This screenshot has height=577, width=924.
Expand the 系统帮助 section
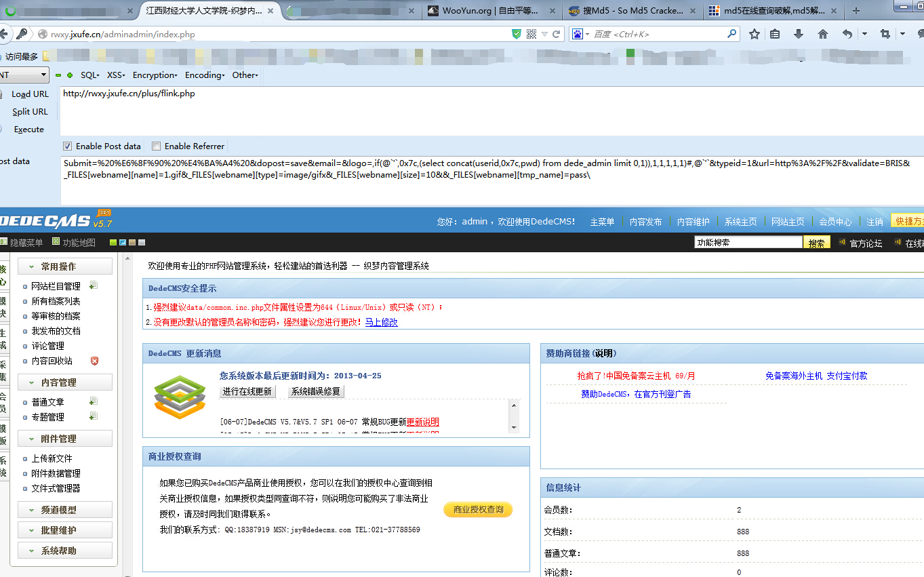click(x=65, y=551)
